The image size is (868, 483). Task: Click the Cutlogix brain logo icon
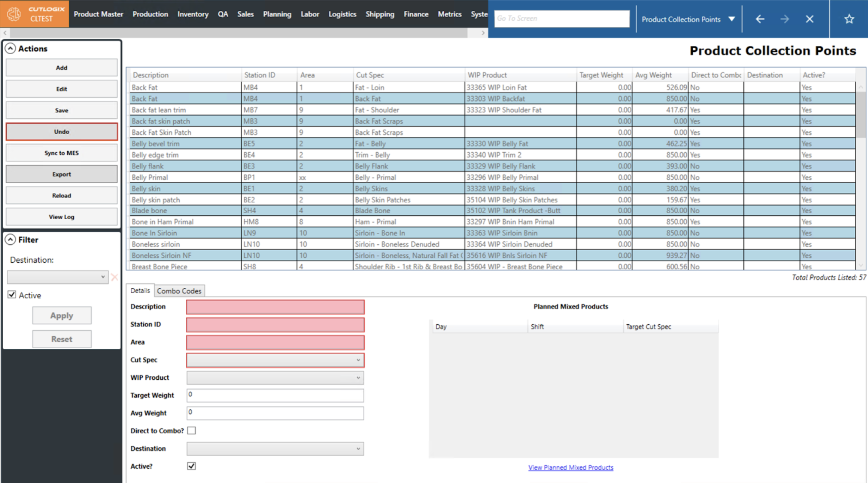coord(14,14)
